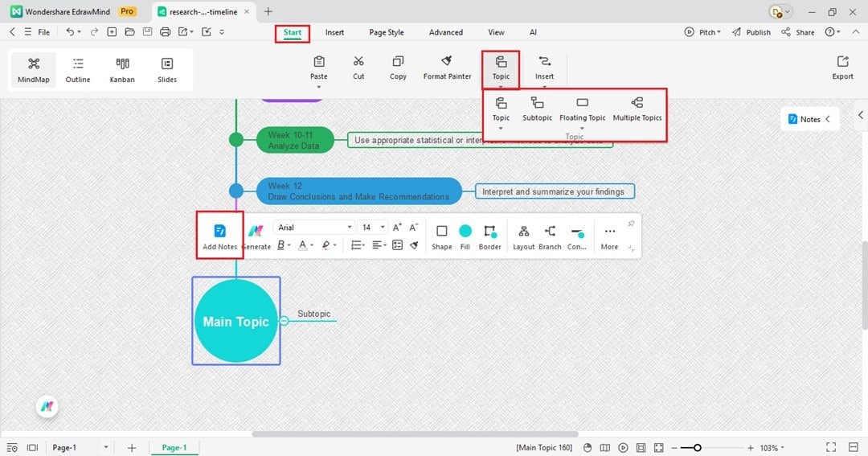Collapse Main Topic branch with minus toggle

284,321
